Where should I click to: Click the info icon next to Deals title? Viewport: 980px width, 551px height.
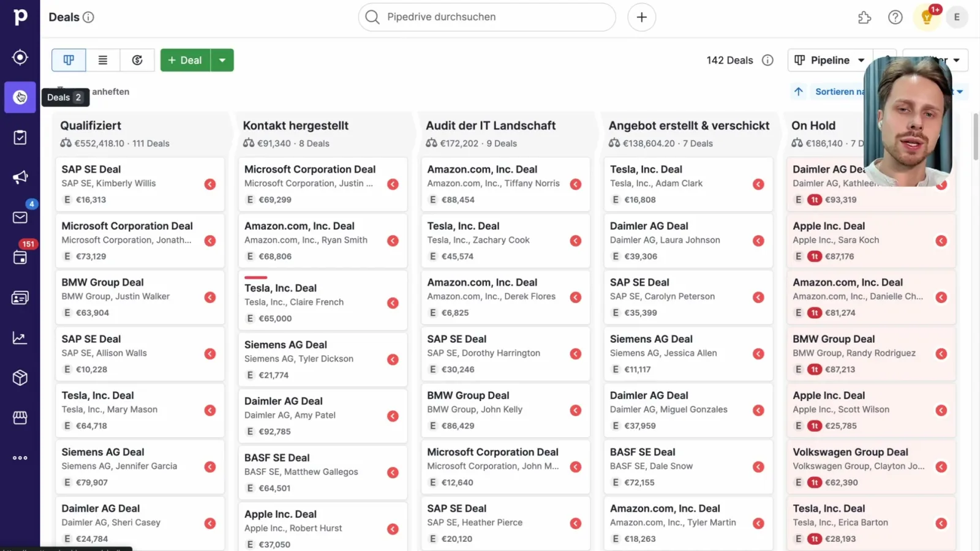(x=88, y=17)
